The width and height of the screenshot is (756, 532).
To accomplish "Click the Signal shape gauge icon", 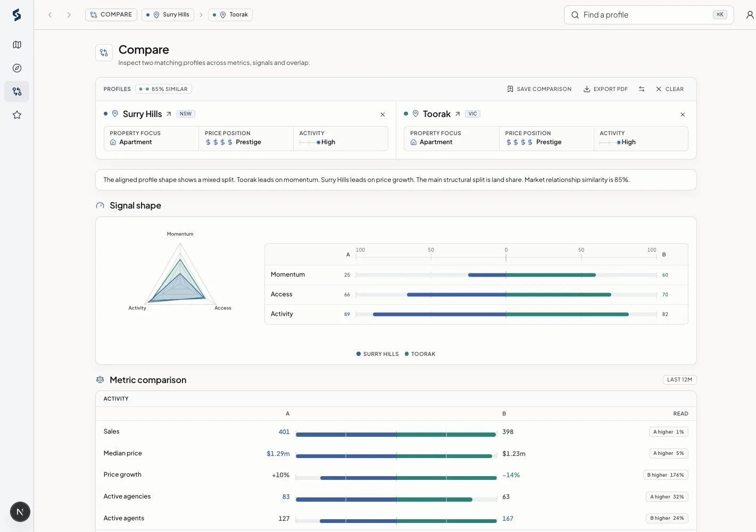I will [100, 205].
